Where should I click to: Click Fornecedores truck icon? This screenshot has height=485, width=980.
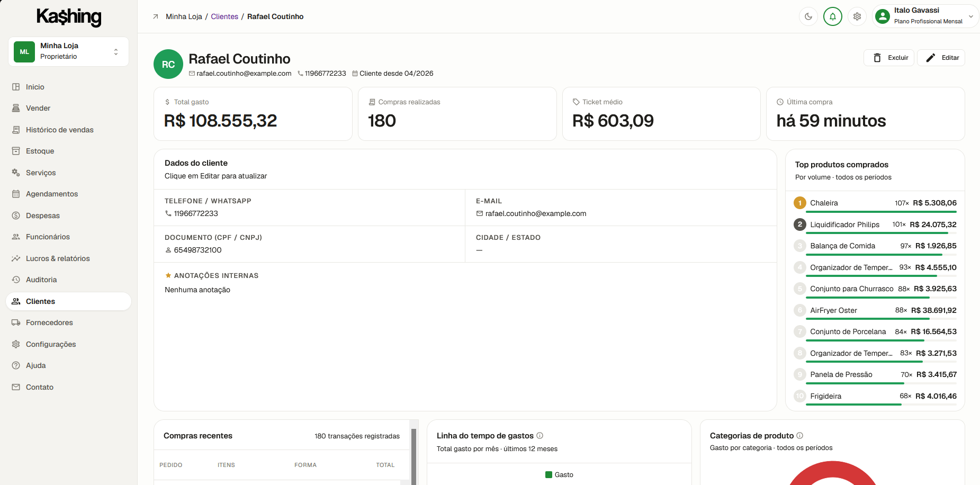16,322
